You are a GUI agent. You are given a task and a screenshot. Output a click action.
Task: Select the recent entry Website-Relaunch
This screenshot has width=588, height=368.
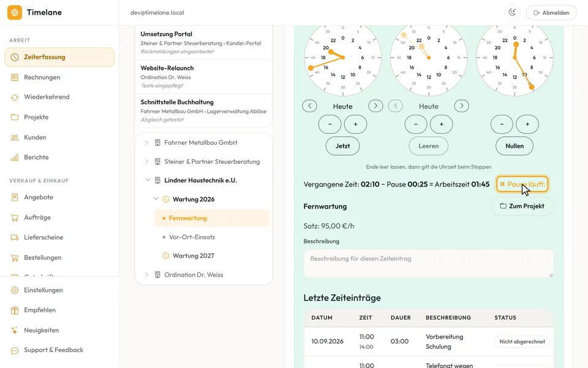[203, 77]
